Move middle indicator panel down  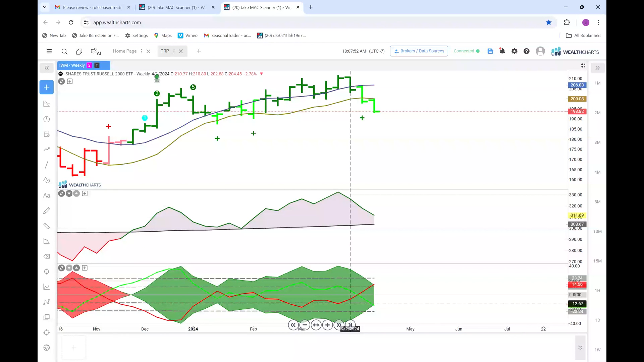pyautogui.click(x=69, y=193)
